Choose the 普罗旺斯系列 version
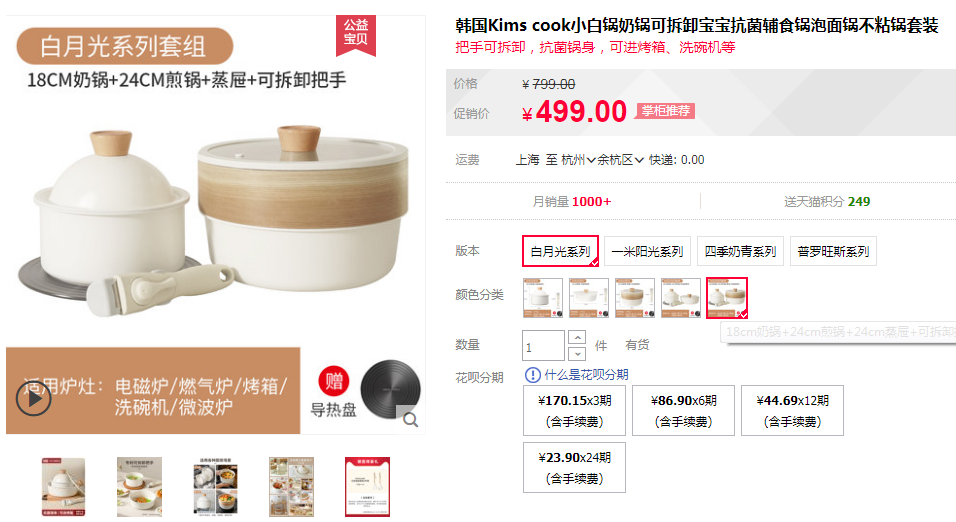This screenshot has width=956, height=522. pyautogui.click(x=833, y=251)
